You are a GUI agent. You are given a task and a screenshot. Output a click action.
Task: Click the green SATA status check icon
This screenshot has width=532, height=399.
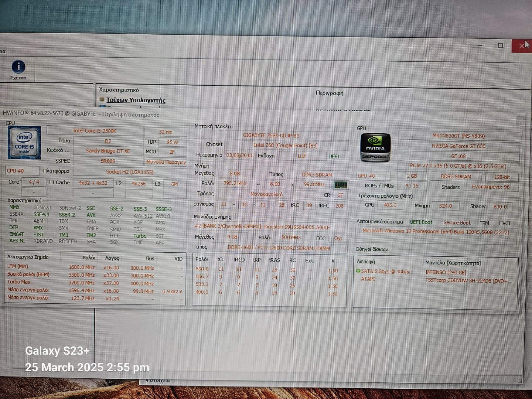pyautogui.click(x=358, y=271)
